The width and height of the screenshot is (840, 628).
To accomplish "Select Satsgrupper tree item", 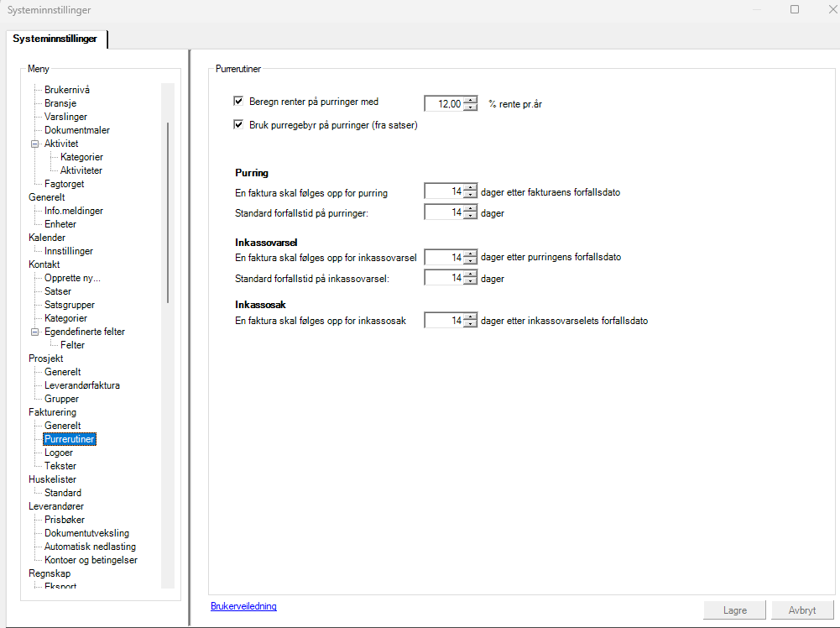I will point(70,305).
